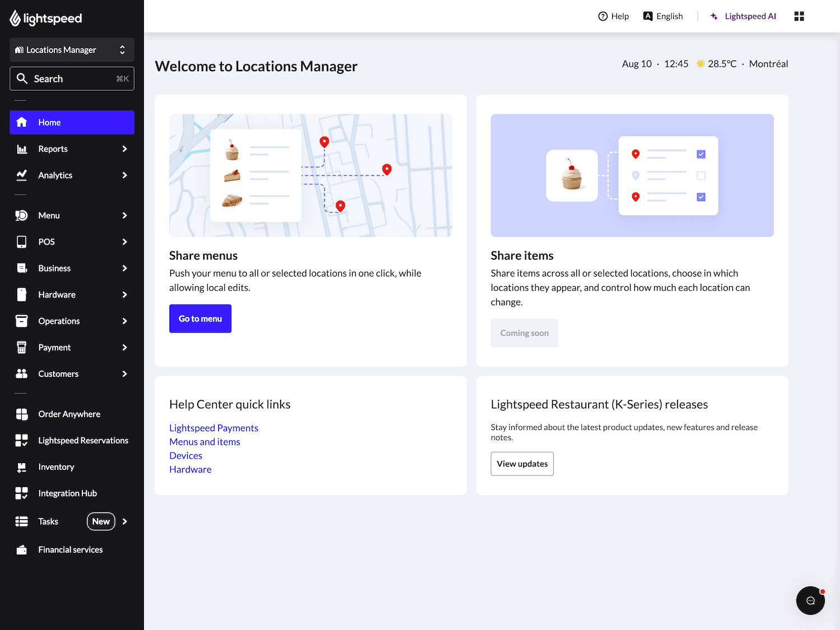
Task: Open the Hardware help center link
Action: (190, 469)
